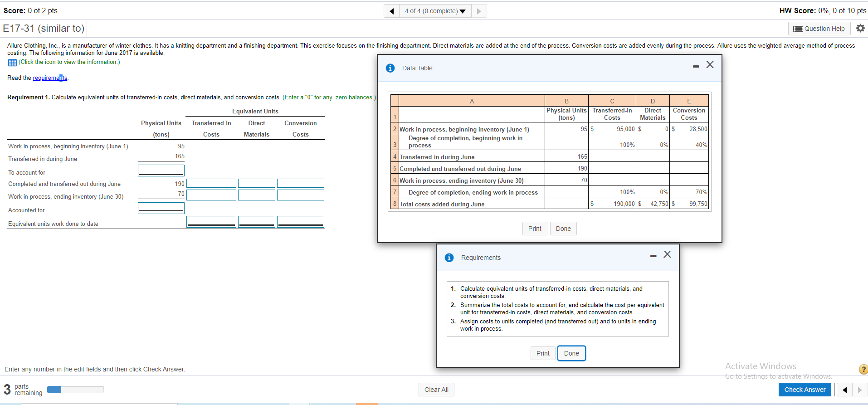This screenshot has width=868, height=405.
Task: Minimize the Data Table dialog
Action: [696, 67]
